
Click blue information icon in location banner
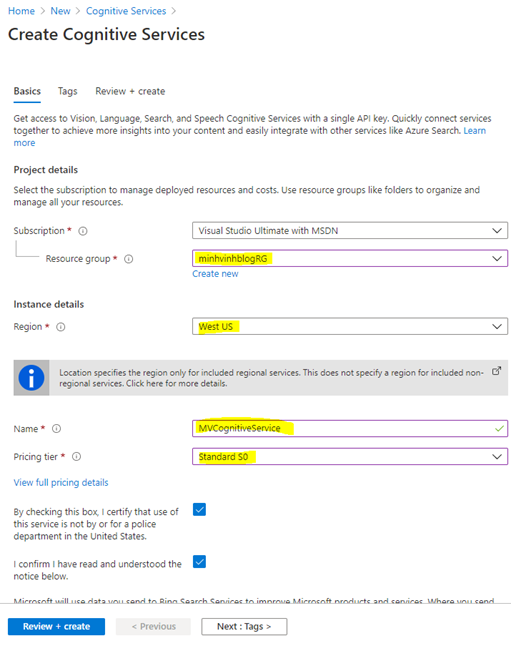pyautogui.click(x=31, y=378)
